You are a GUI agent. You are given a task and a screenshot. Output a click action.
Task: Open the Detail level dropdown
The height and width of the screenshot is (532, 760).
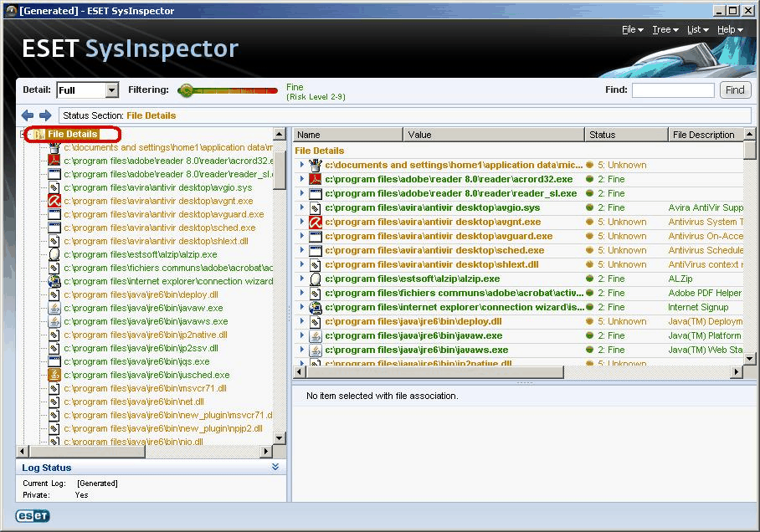pos(112,90)
